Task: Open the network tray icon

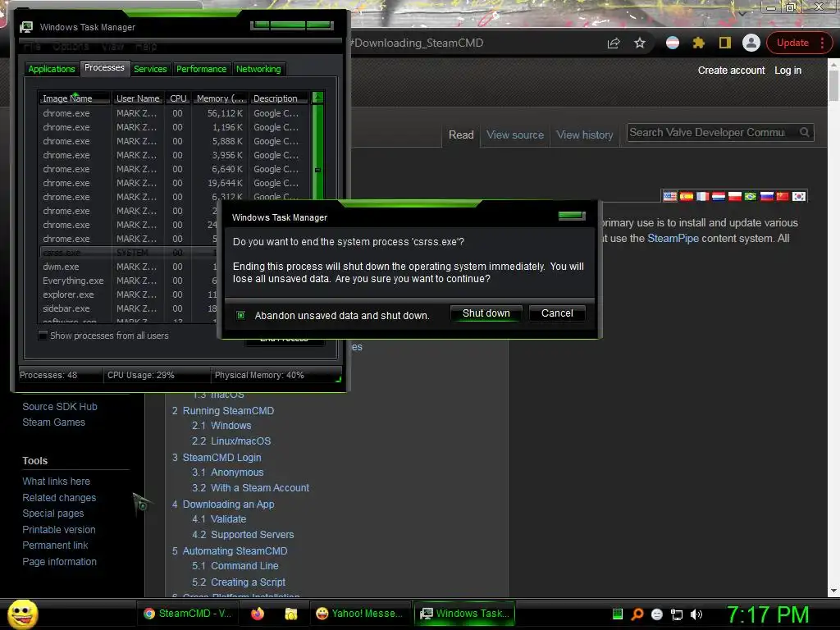Action: tap(677, 614)
